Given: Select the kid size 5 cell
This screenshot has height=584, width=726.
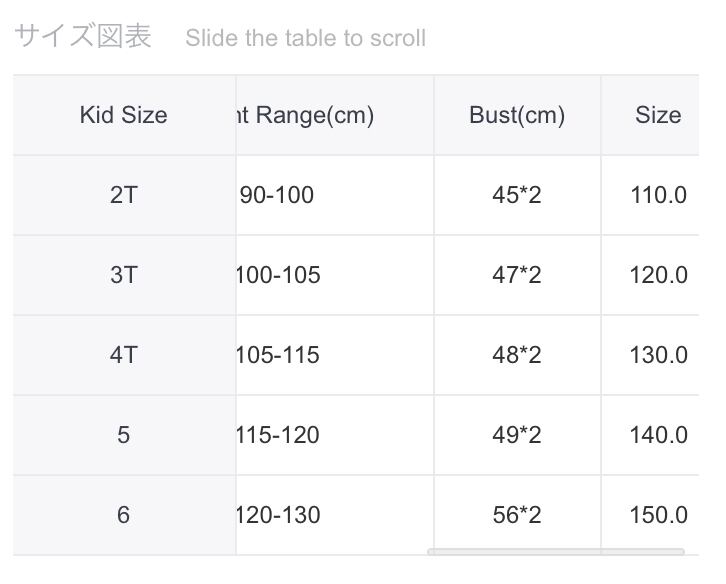Looking at the screenshot, I should coord(124,435).
